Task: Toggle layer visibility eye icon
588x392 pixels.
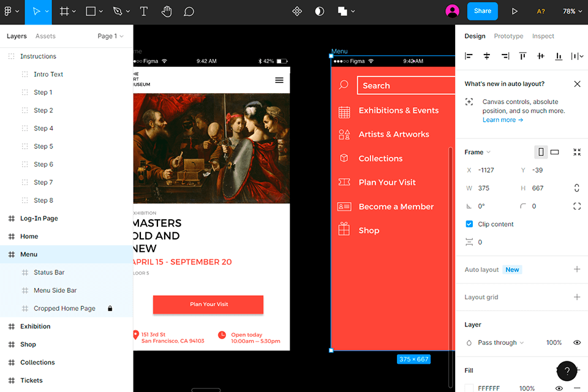Action: (577, 342)
